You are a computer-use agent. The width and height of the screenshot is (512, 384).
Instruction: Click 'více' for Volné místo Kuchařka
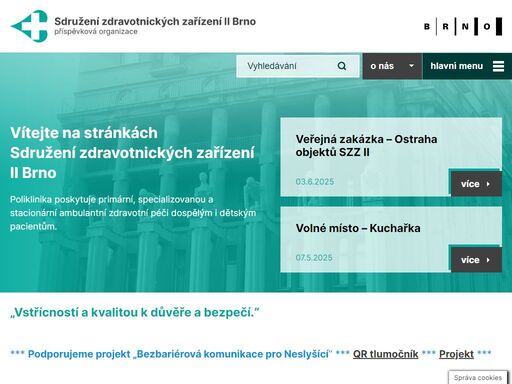tap(476, 260)
